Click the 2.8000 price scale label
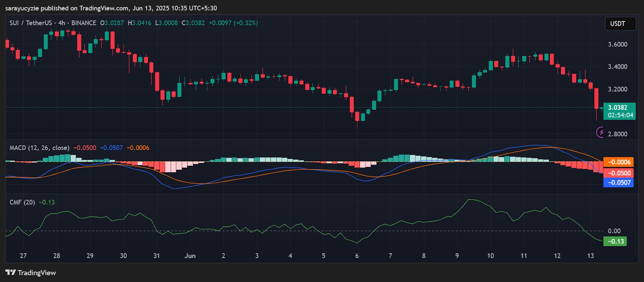Viewport: 644px width, 282px height. tap(617, 134)
